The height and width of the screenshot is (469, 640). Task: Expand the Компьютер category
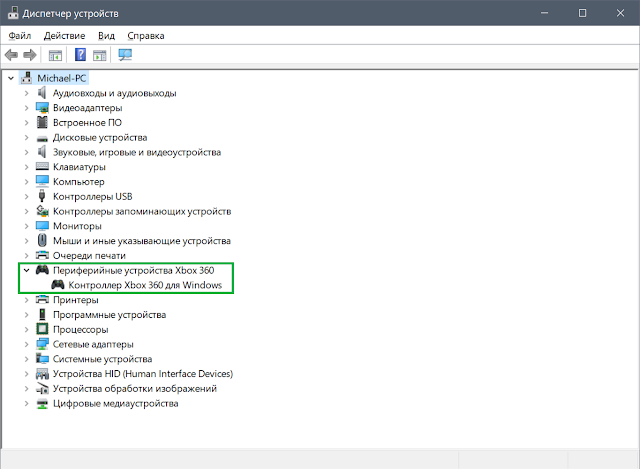pyautogui.click(x=27, y=182)
